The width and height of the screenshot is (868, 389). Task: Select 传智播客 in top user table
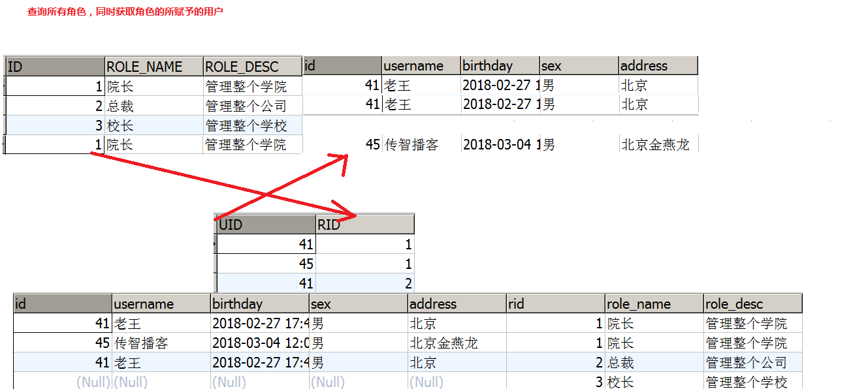pos(421,144)
